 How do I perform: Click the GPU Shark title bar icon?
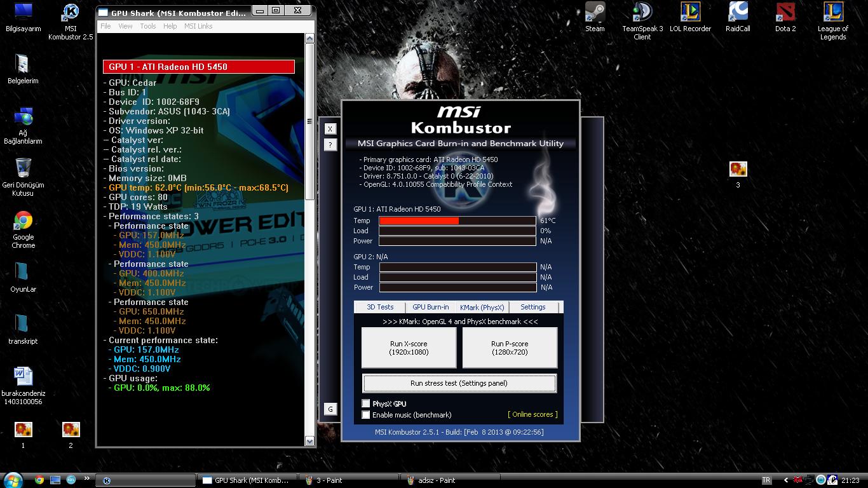pos(103,13)
